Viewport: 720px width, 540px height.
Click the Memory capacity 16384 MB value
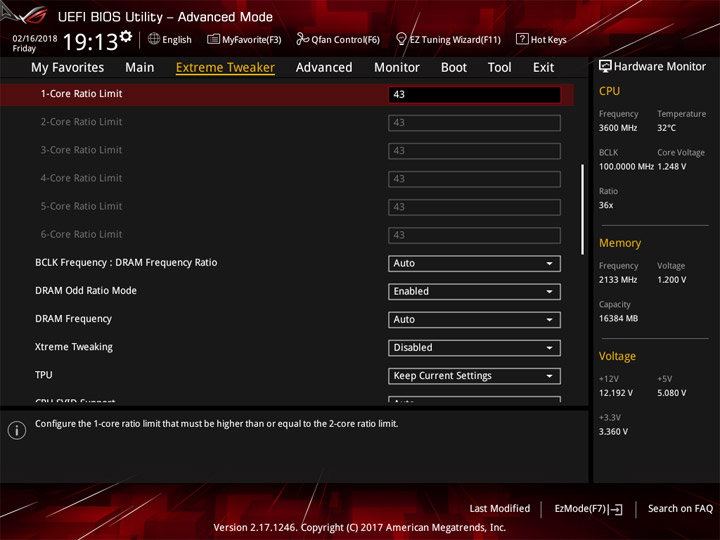[618, 319]
